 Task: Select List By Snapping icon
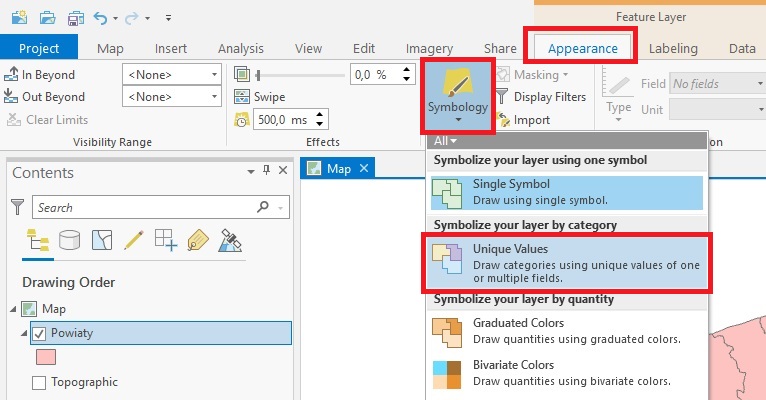pyautogui.click(x=166, y=240)
